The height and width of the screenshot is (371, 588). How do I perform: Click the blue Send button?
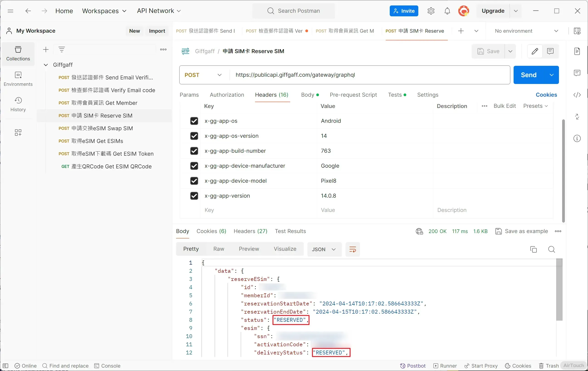click(528, 75)
